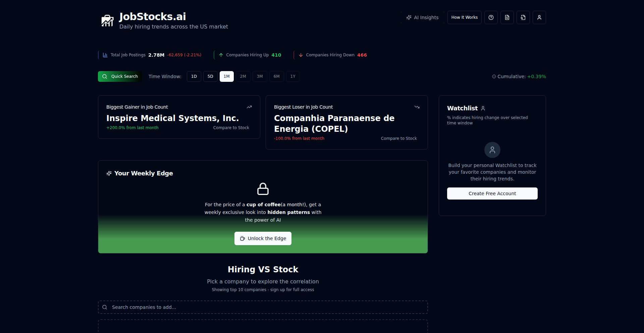Select the 6M time window

pos(276,76)
